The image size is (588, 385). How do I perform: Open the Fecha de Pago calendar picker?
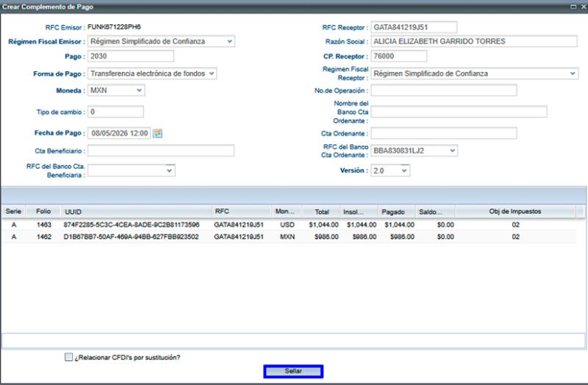pos(157,133)
